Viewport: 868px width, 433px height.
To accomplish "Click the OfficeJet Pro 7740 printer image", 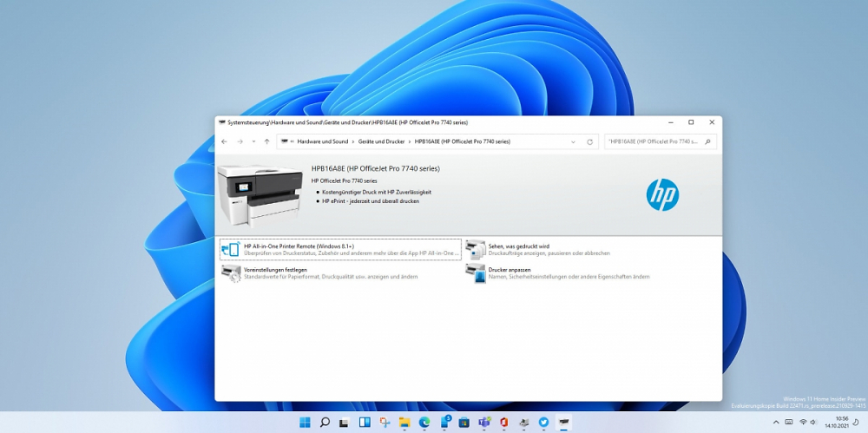I will [260, 195].
